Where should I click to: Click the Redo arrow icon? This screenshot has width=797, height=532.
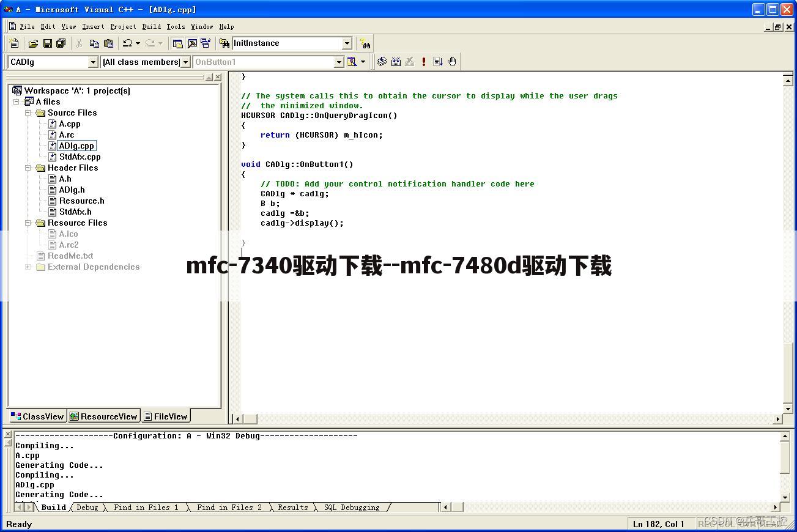150,43
